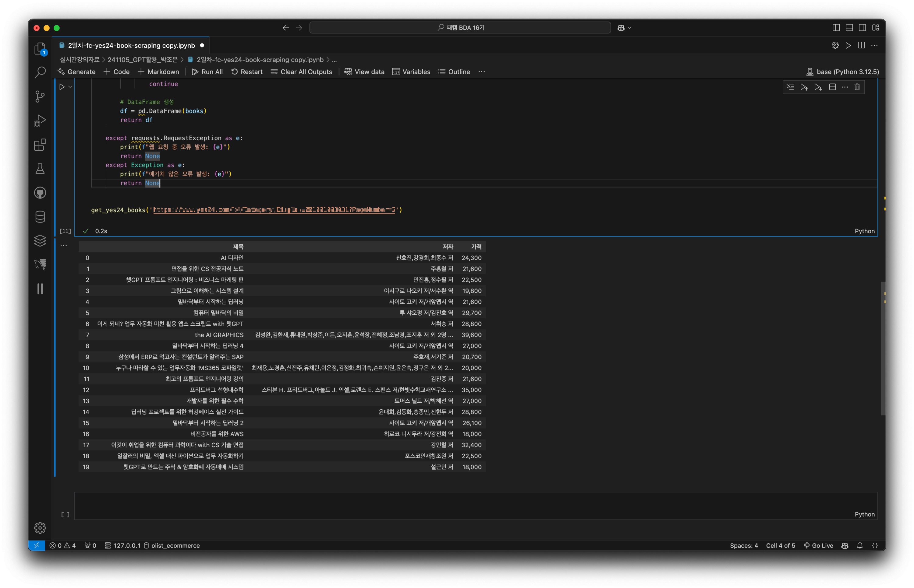Toggle the secondary side bar layout button
Screen dimensions: 914x588
click(x=862, y=27)
